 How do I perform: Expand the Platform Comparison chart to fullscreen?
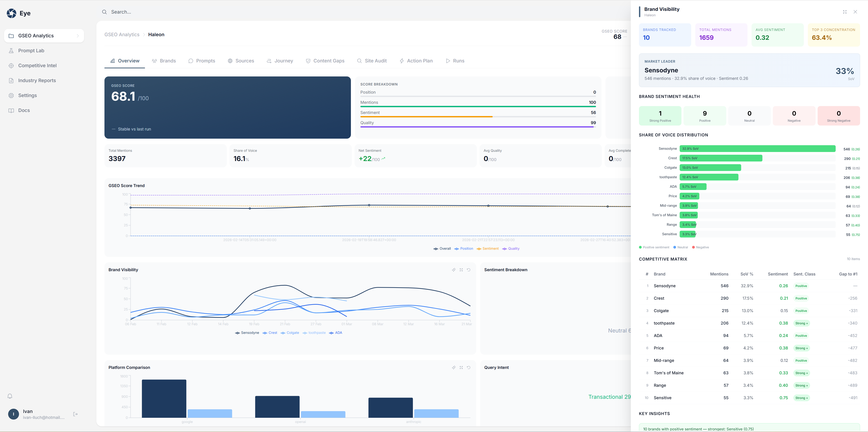click(461, 368)
